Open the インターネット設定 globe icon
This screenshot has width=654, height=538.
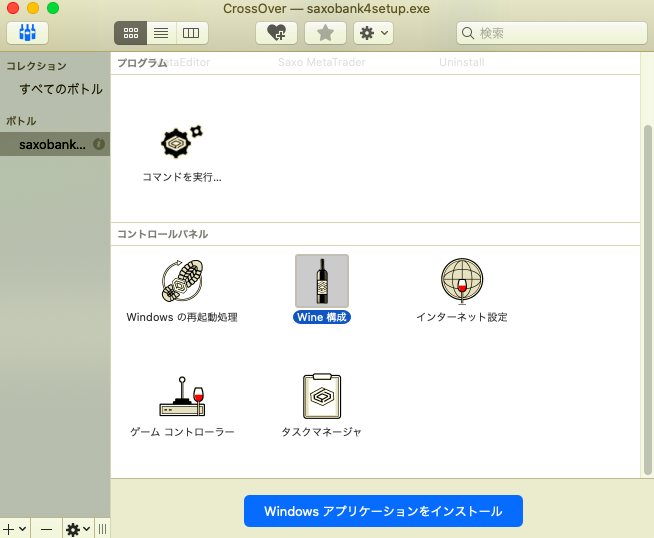pos(462,281)
